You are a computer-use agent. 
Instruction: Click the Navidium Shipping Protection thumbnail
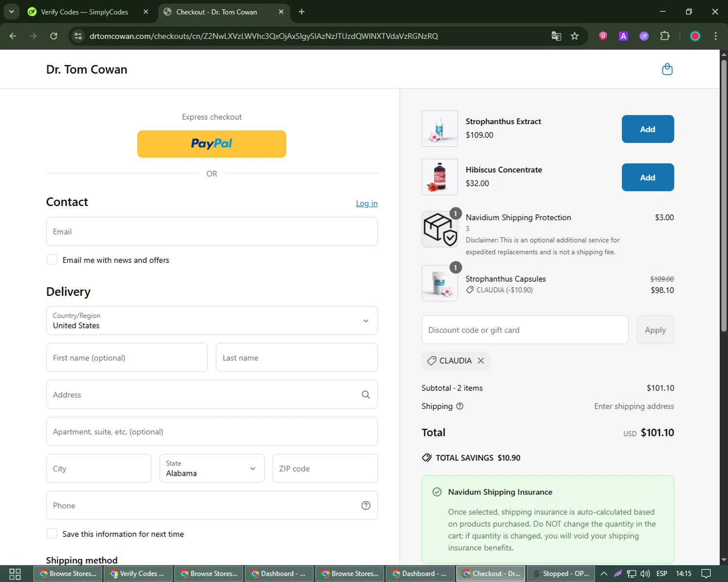pos(440,229)
